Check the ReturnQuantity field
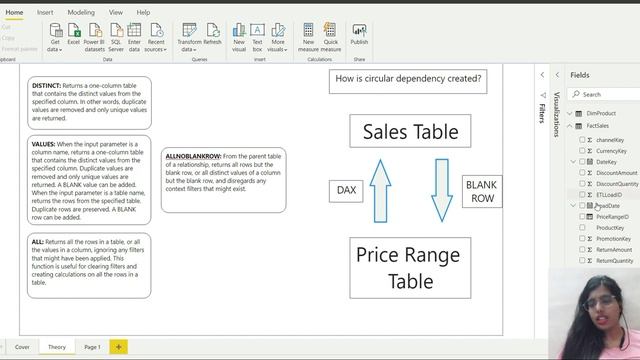This screenshot has height=360, width=640. pos(582,260)
